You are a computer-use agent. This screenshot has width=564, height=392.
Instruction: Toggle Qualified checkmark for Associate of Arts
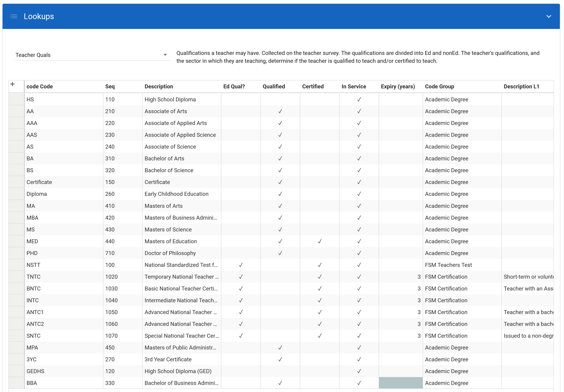pos(280,111)
